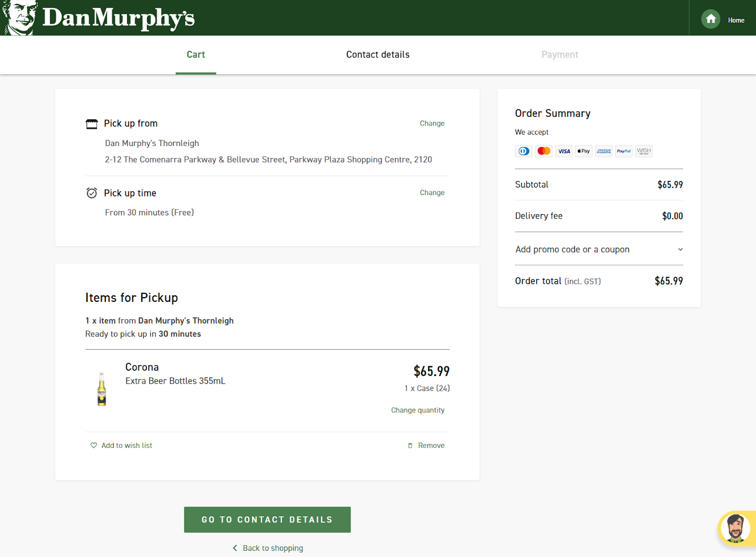The width and height of the screenshot is (756, 557).
Task: Click the Apple Pay icon
Action: [584, 151]
